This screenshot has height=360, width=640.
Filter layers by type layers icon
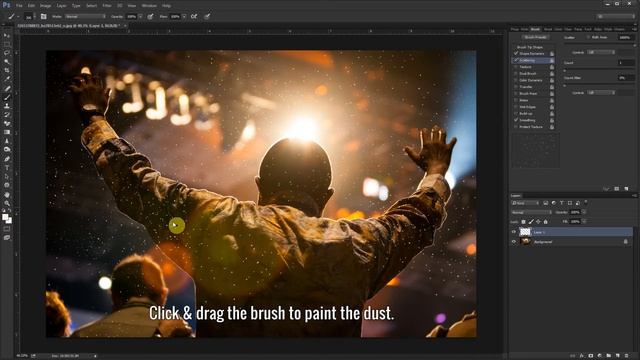(x=562, y=203)
